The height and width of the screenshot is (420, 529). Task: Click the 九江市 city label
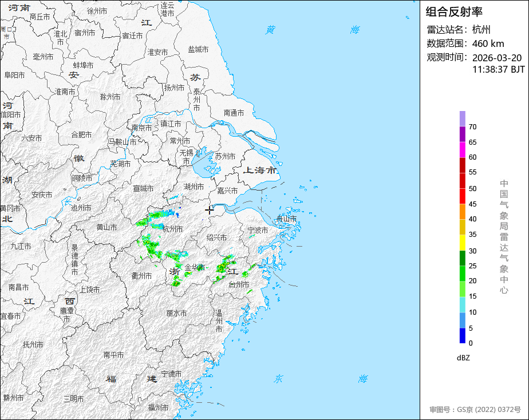pos(21,247)
